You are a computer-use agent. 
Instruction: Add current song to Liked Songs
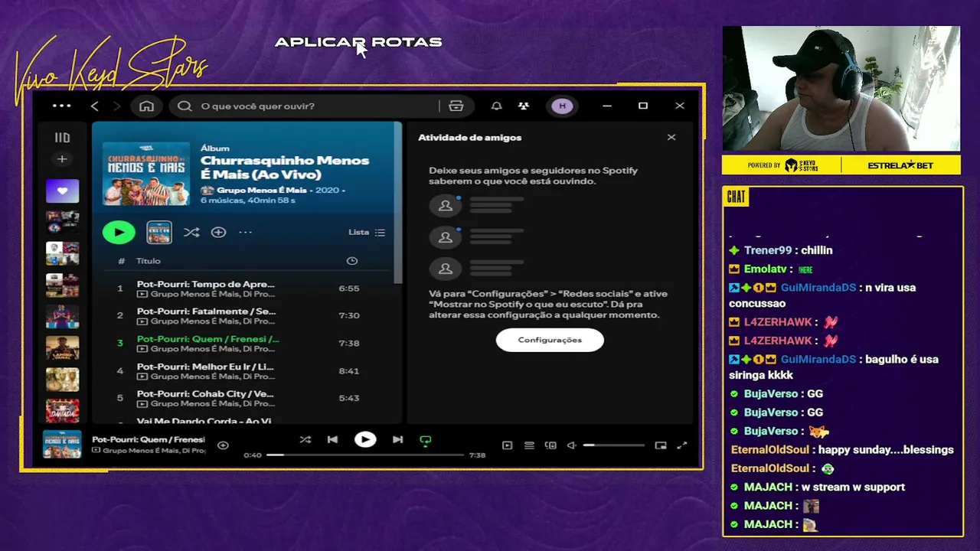223,445
